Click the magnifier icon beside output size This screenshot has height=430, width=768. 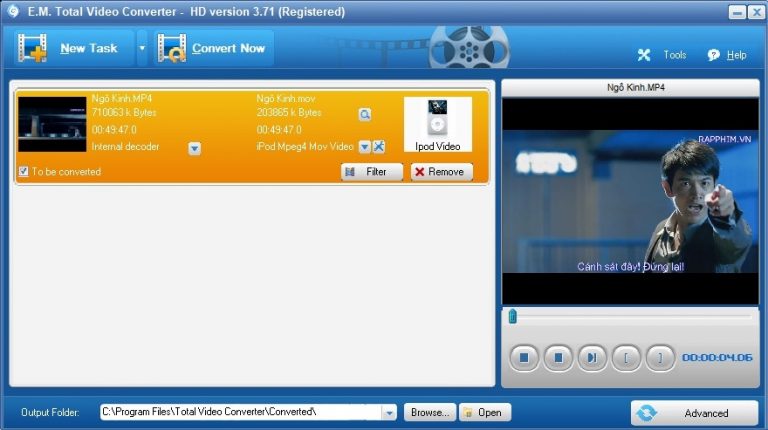(x=365, y=114)
